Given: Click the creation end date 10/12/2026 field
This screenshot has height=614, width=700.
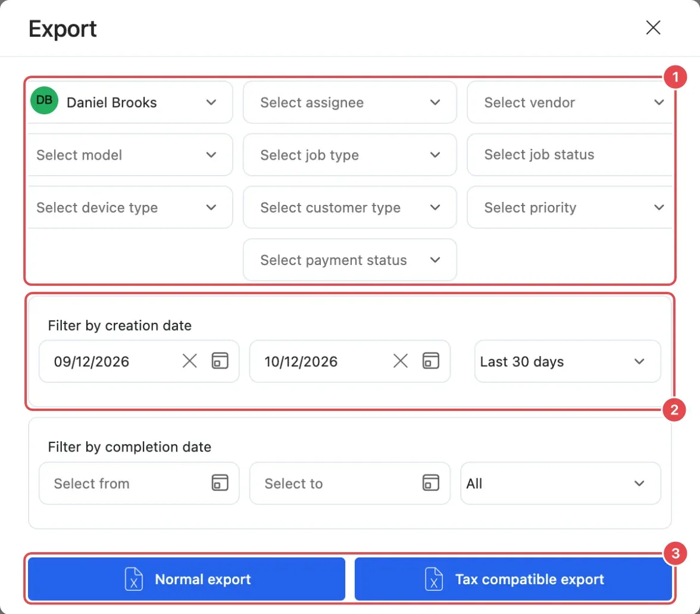Looking at the screenshot, I should click(x=349, y=361).
